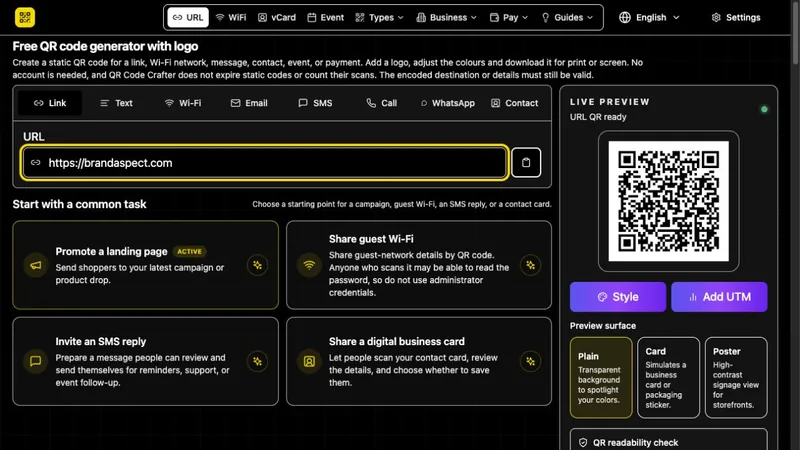Click the URL QR ready status text

coord(598,117)
